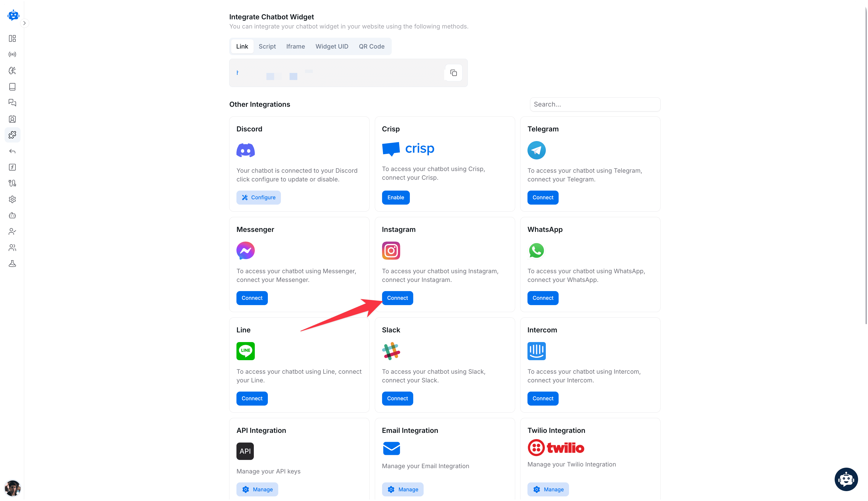
Task: Open the chat conversations panel in sidebar
Action: [12, 102]
